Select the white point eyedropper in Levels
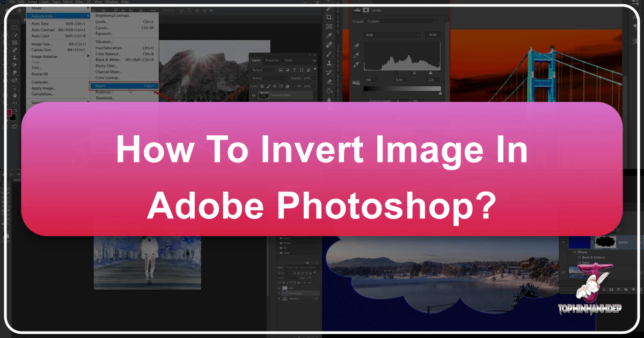This screenshot has width=644, height=338. 356,65
